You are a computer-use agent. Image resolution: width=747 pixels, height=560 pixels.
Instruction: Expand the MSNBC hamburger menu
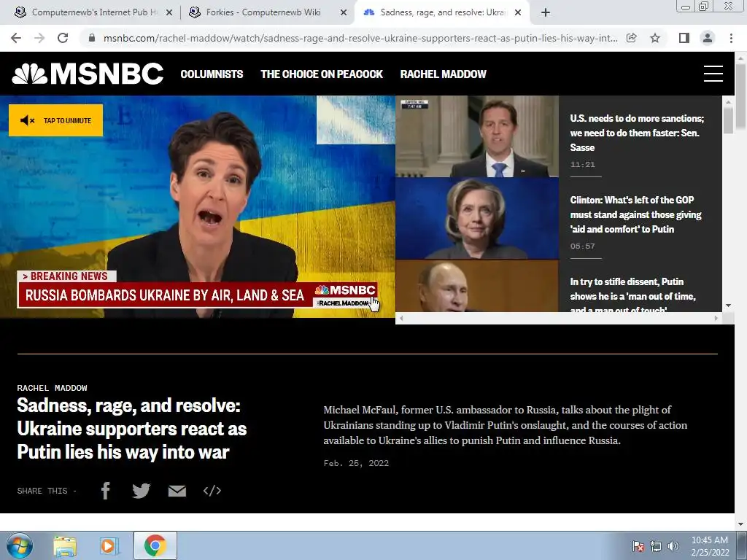tap(713, 74)
